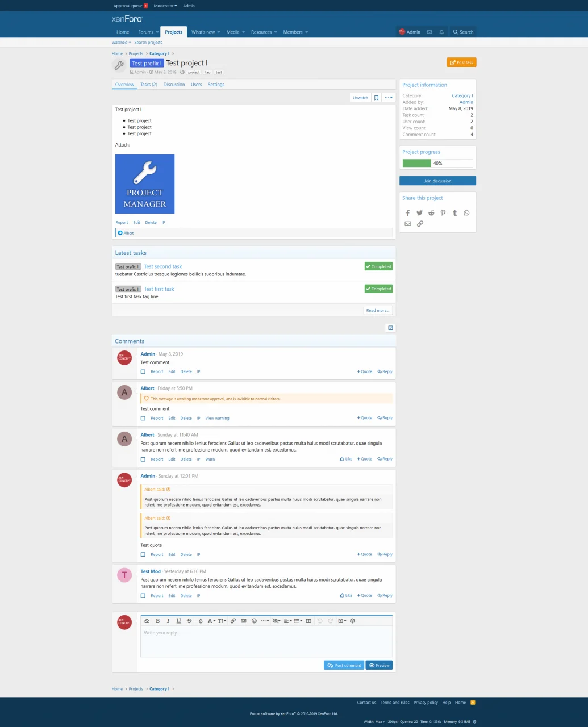
Task: Open the conversations envelope icon in header
Action: (x=429, y=32)
